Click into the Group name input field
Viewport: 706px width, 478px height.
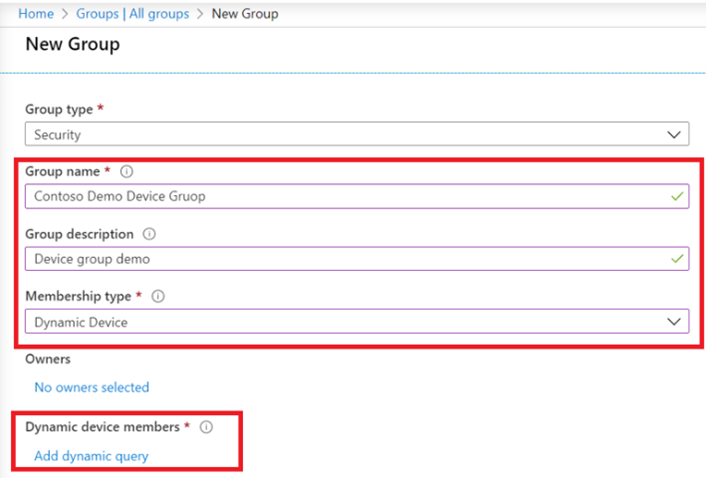[357, 196]
